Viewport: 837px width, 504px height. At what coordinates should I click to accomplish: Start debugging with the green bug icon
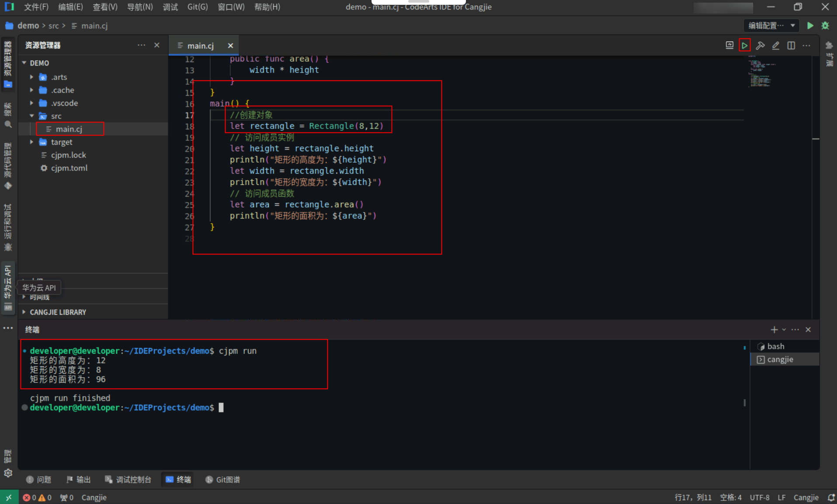point(825,26)
